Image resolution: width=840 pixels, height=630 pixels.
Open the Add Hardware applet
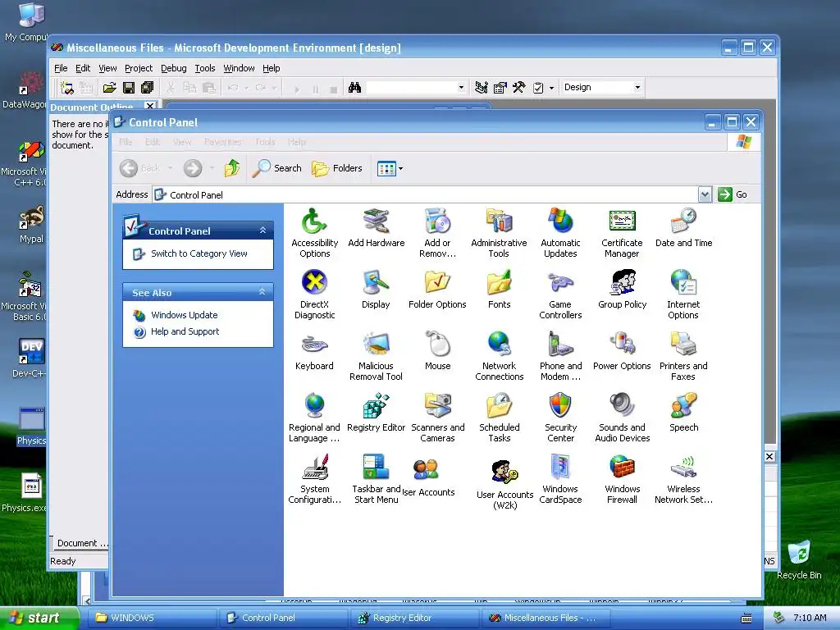coord(376,229)
